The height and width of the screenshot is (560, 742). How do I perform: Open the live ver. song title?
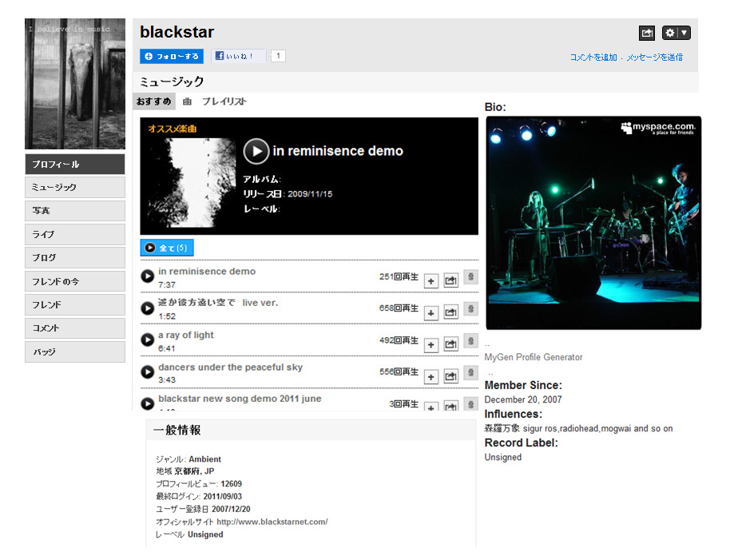tap(218, 303)
